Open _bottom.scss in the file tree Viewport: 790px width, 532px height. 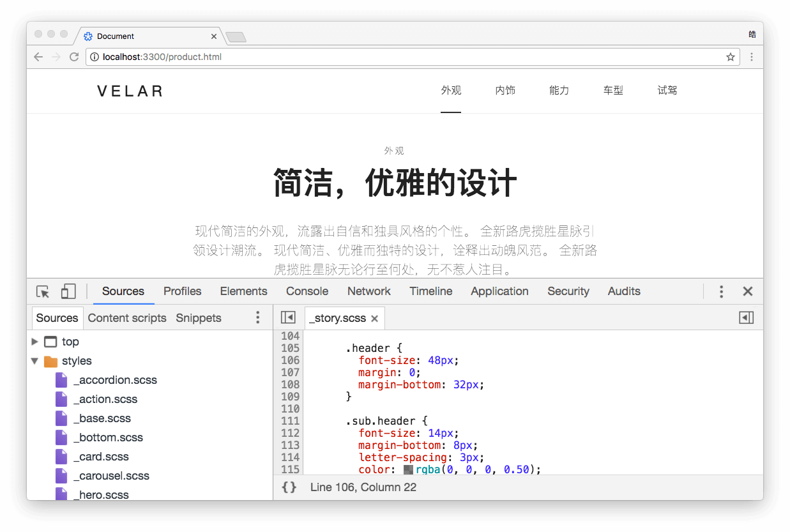click(108, 437)
